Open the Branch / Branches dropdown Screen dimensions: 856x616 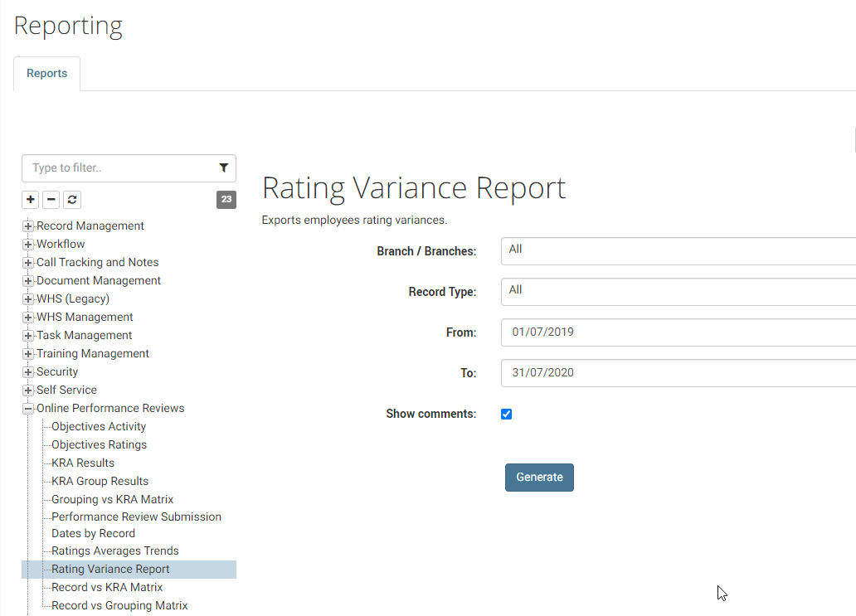(678, 251)
